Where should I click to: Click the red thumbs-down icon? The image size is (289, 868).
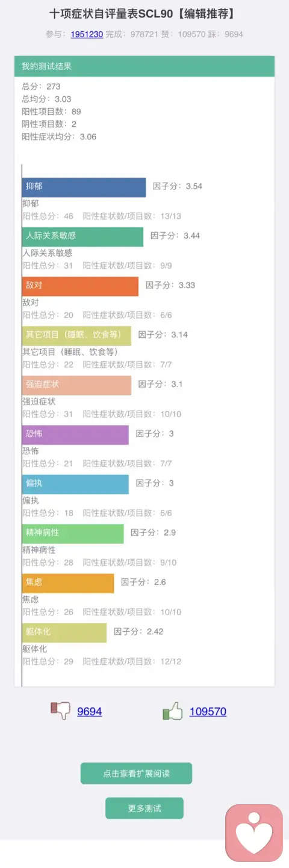60,711
